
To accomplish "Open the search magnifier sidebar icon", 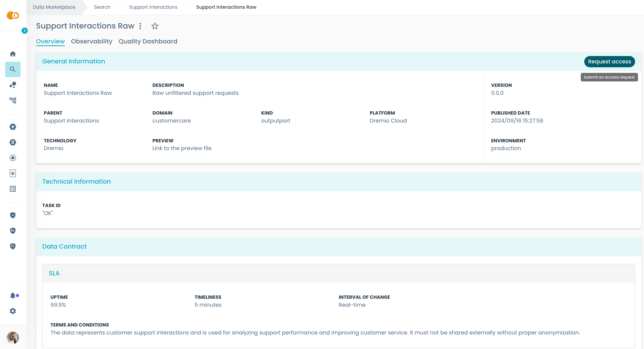I will tap(13, 69).
